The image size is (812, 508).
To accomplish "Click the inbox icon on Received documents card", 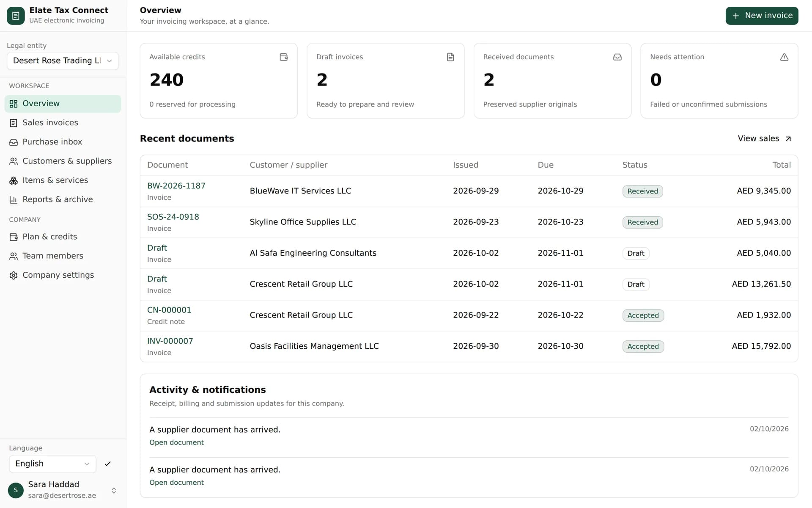I will 617,57.
